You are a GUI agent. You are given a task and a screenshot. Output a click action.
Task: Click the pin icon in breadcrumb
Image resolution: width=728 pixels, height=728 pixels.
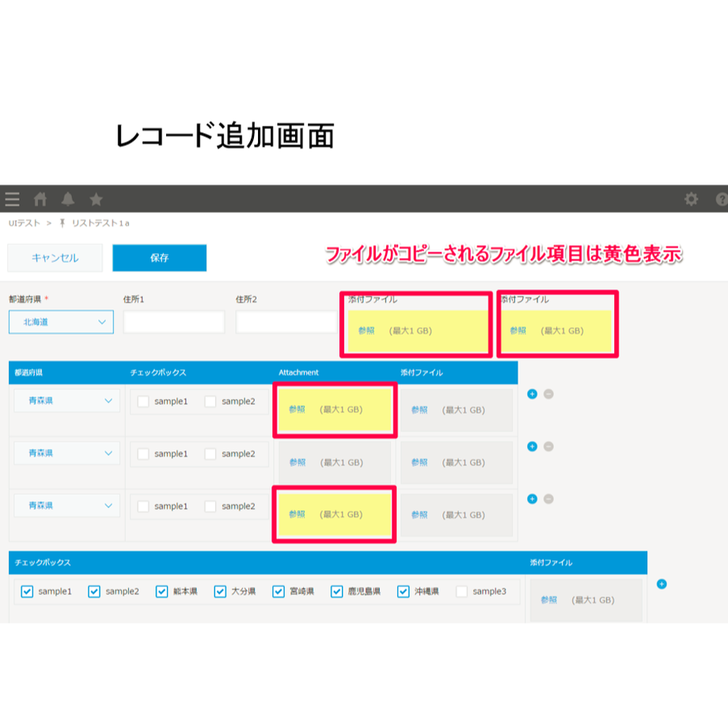[63, 223]
